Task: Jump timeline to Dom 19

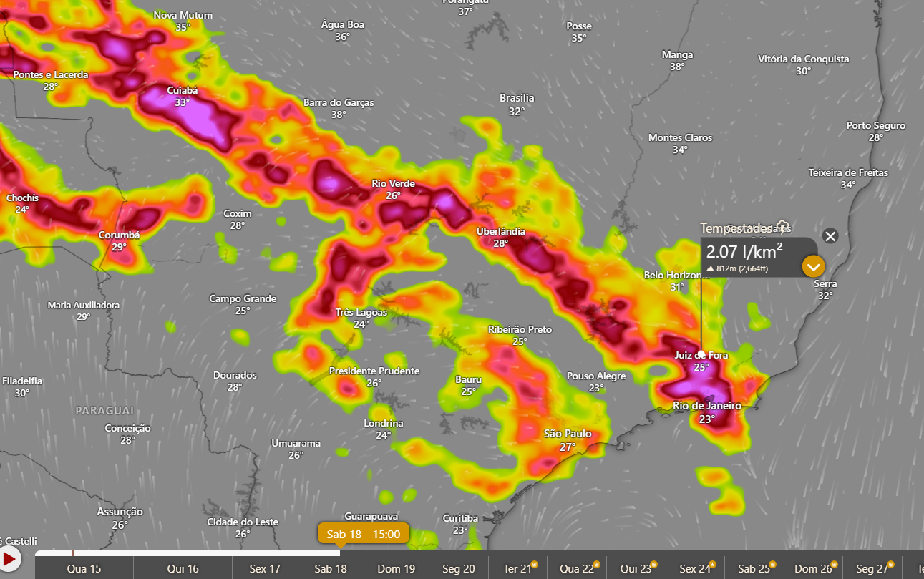Action: [x=396, y=569]
